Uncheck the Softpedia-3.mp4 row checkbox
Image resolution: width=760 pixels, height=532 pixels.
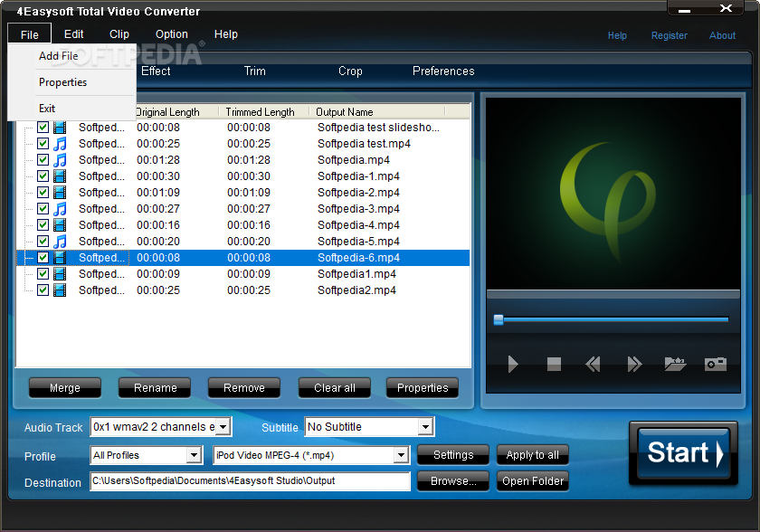click(43, 209)
